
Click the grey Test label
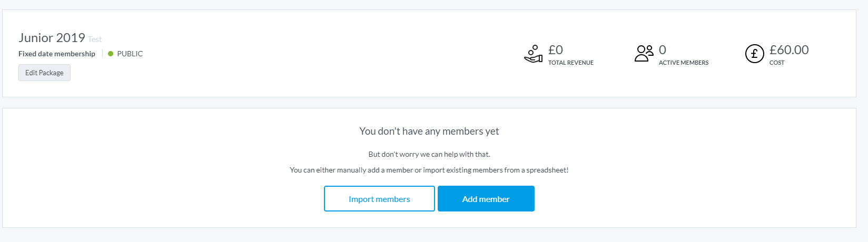tap(95, 39)
